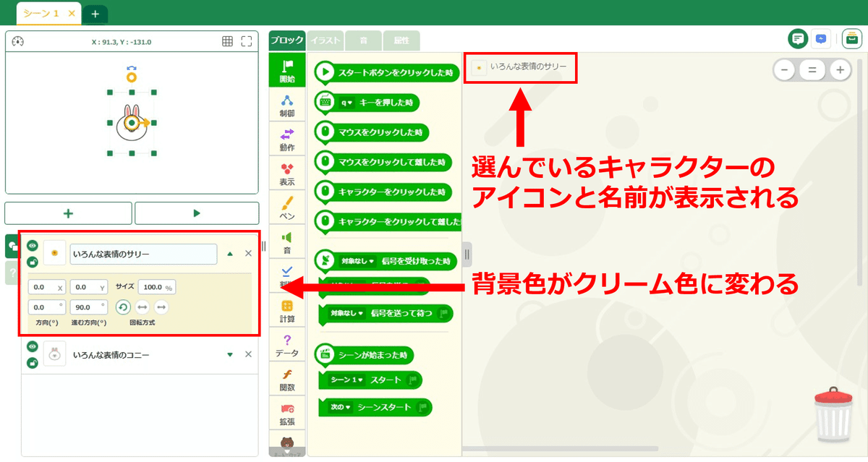Select the full rotation 回転方式 option

123,307
